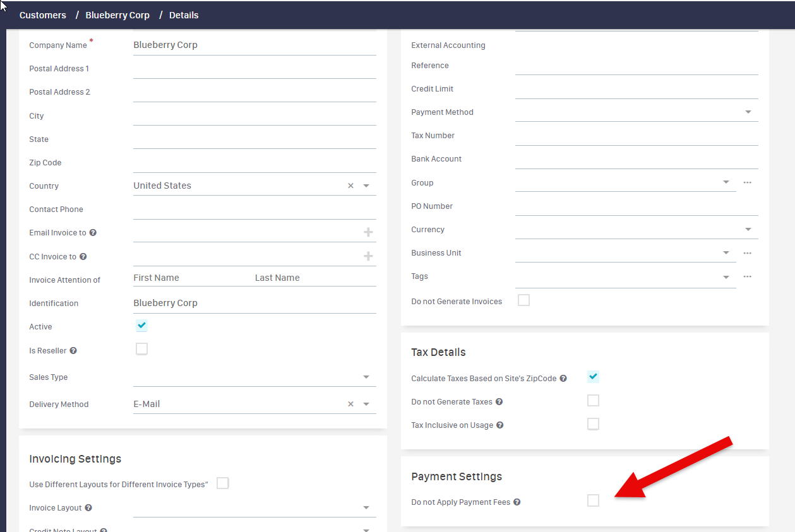Open the Tags dropdown arrow

pos(726,276)
